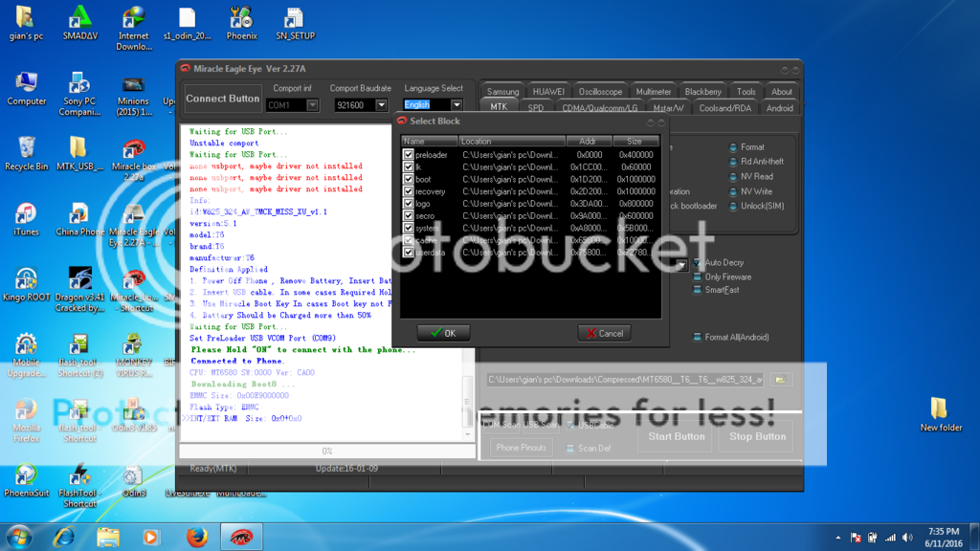
Task: Confirm Select Block with OK button
Action: 443,333
